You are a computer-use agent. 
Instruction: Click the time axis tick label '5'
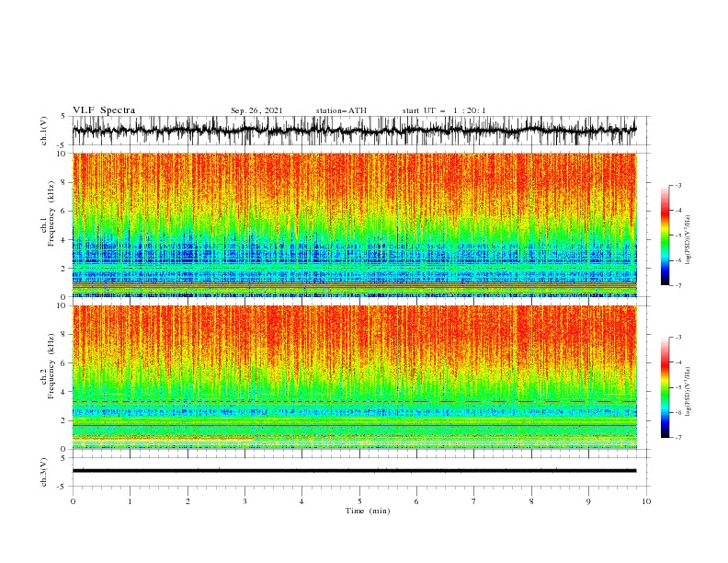tap(359, 501)
